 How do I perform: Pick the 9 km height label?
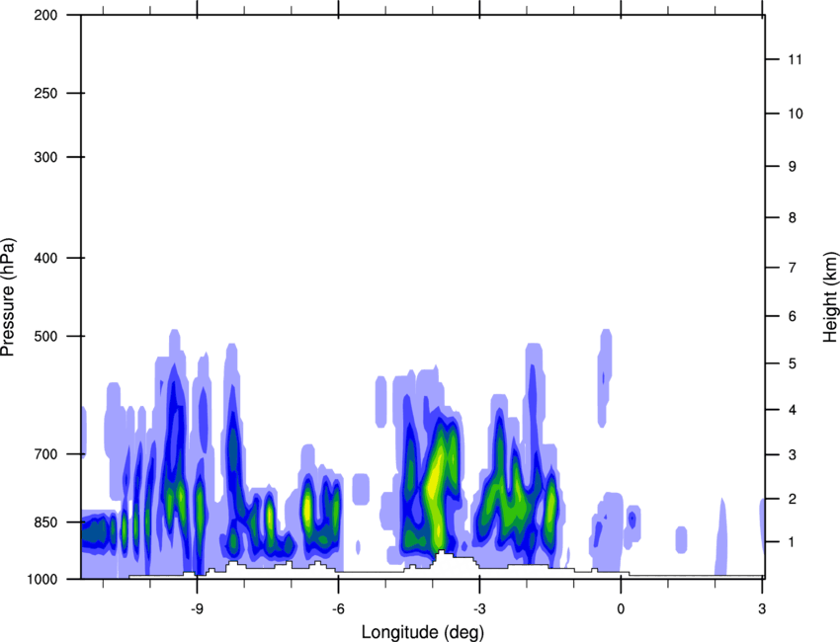point(793,167)
